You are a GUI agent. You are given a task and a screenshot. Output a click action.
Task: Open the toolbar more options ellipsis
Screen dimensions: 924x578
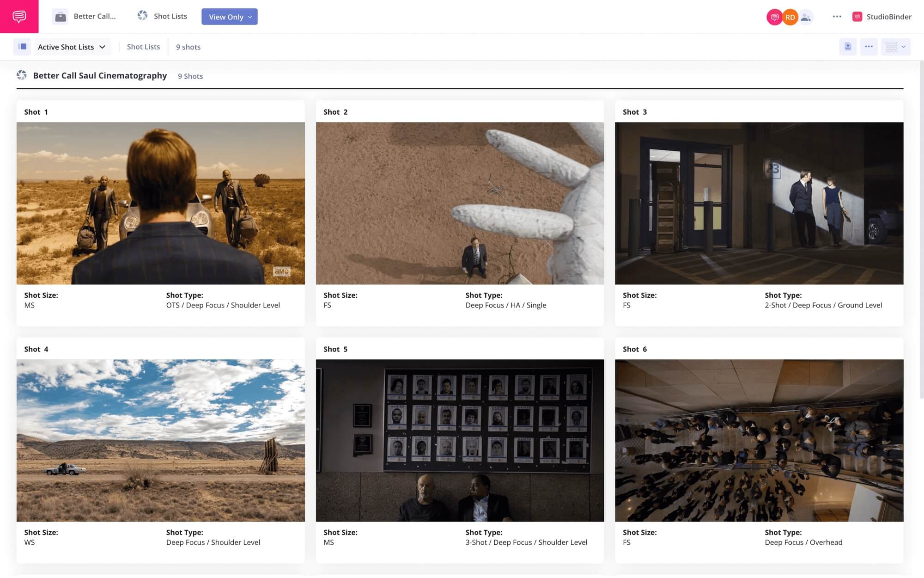[x=869, y=47]
